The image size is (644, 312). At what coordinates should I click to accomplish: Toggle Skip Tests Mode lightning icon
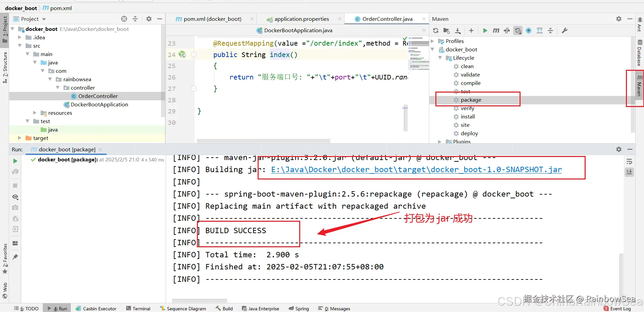pyautogui.click(x=529, y=31)
